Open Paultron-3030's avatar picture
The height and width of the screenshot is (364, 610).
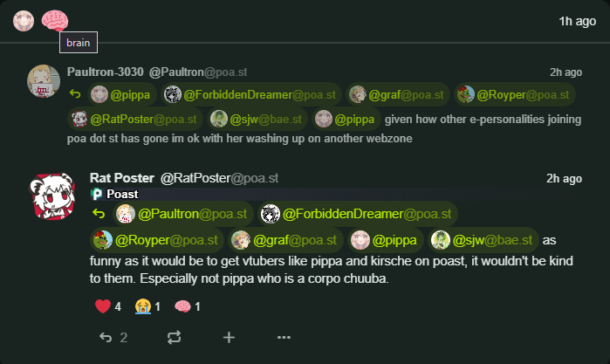(x=44, y=81)
